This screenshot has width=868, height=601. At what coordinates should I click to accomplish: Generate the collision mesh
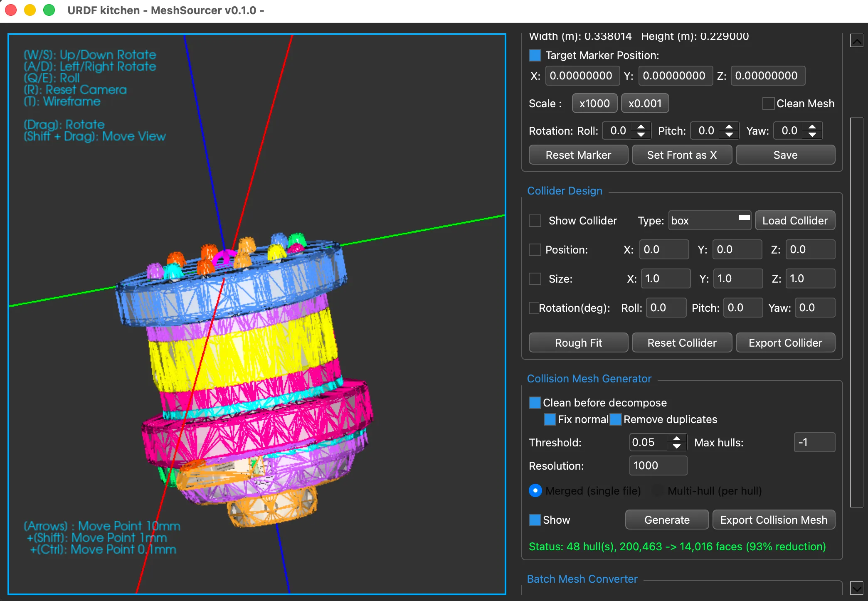click(x=667, y=520)
